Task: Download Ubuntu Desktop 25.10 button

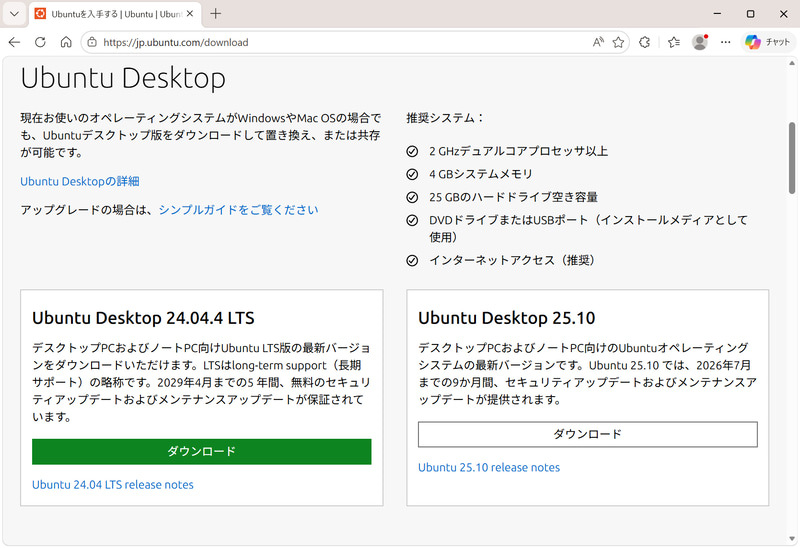Action: pos(588,434)
